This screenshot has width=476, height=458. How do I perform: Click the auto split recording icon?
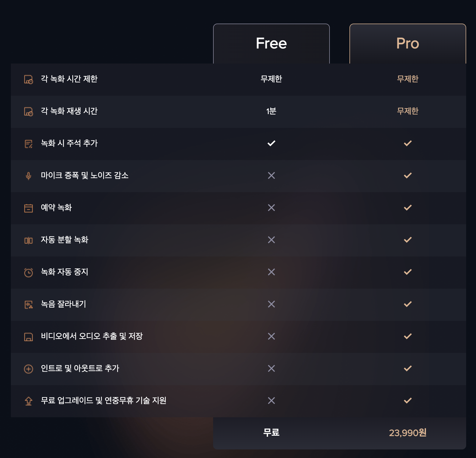click(29, 240)
